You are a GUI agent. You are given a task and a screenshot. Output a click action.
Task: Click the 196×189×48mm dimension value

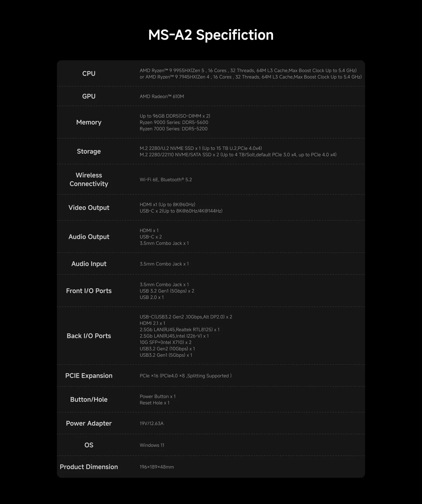[x=157, y=467]
